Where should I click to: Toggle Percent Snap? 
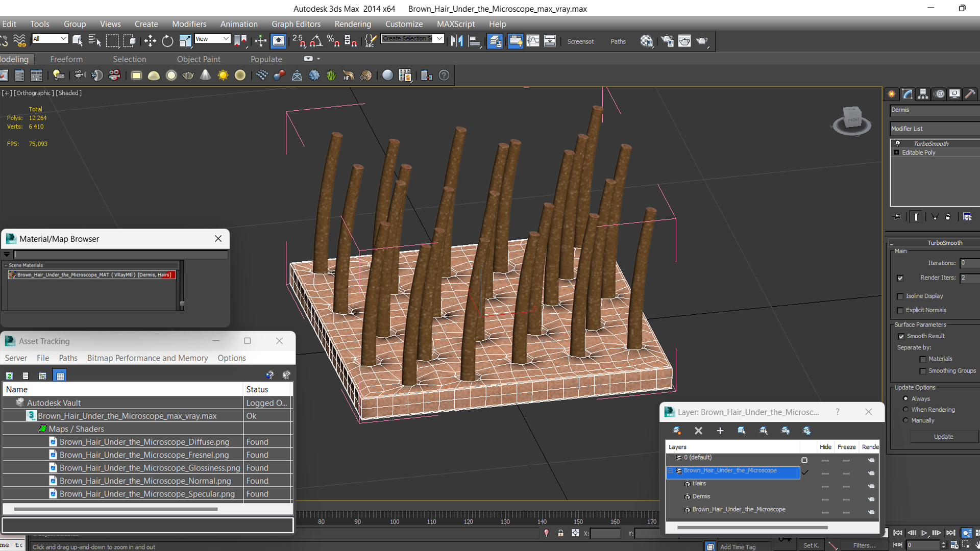point(333,41)
